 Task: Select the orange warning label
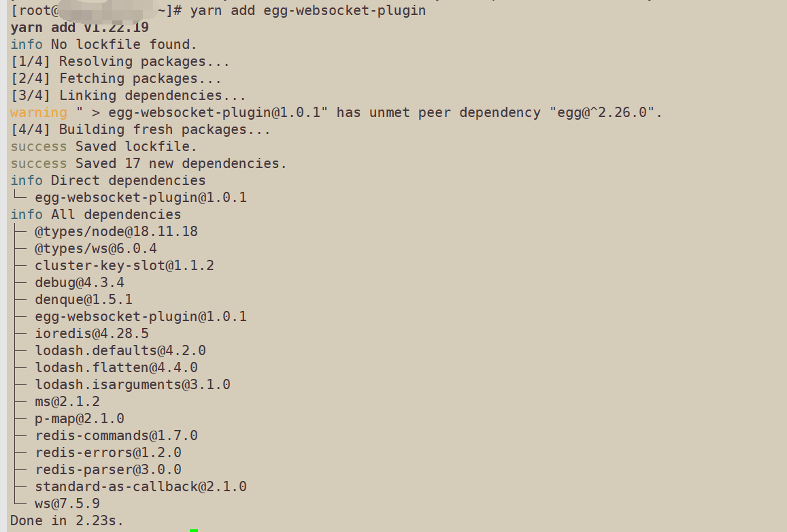point(39,112)
